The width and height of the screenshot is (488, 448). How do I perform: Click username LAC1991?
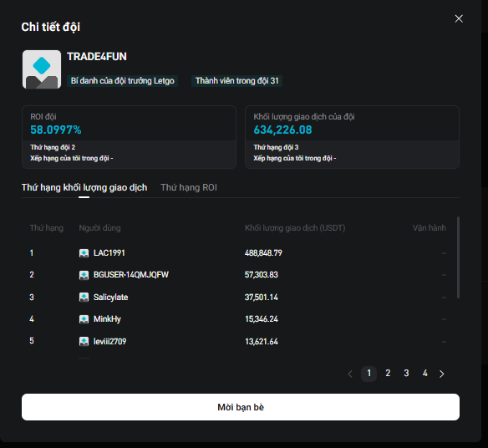[109, 252]
